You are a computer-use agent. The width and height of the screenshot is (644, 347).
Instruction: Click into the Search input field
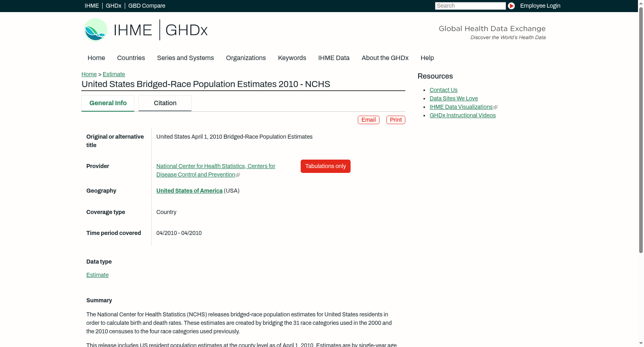(x=470, y=6)
